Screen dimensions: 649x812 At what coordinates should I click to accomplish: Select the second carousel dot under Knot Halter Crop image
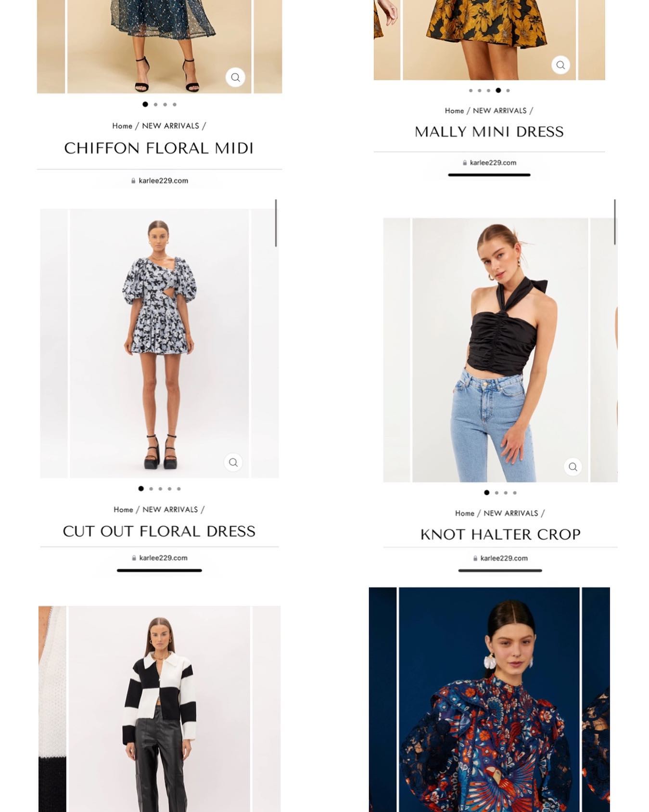(496, 493)
